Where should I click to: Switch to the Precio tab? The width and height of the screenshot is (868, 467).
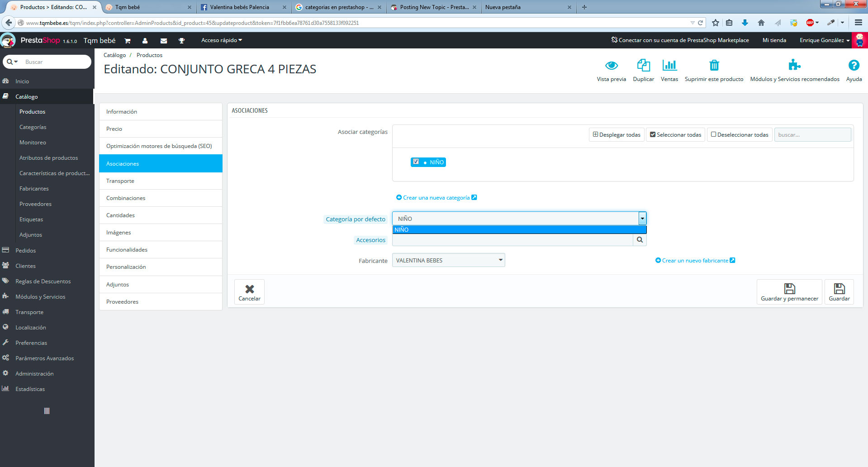click(x=161, y=129)
